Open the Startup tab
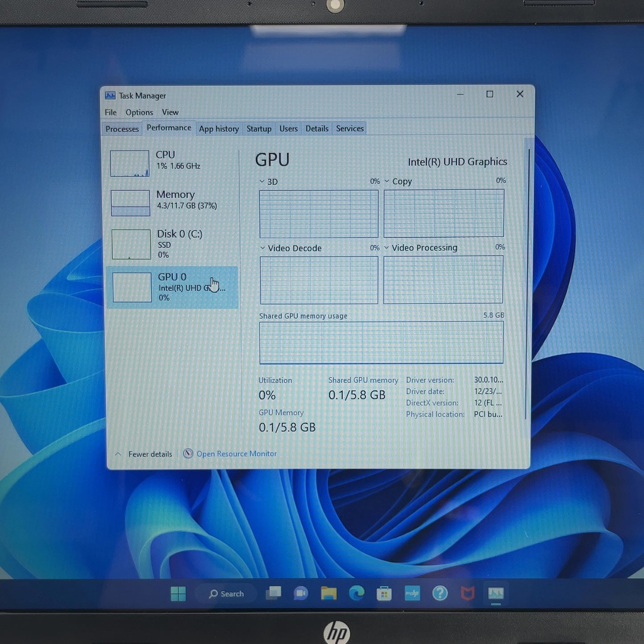Screen dimensions: 644x644 pos(259,129)
